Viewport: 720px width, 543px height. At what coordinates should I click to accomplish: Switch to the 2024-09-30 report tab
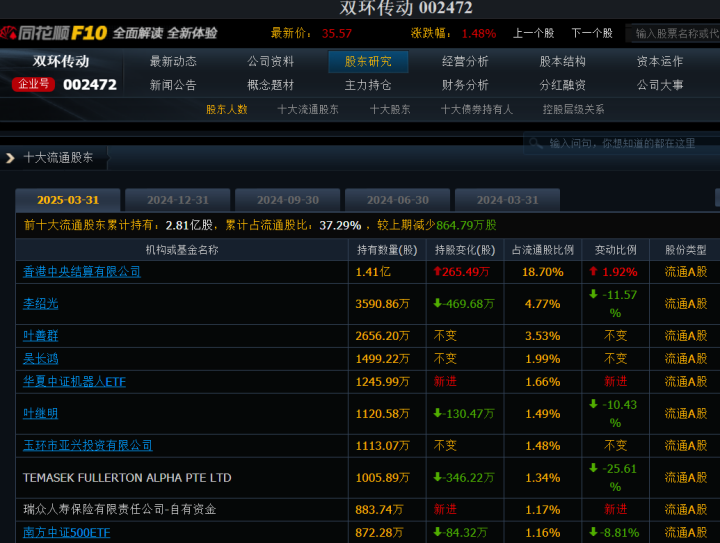tap(288, 200)
